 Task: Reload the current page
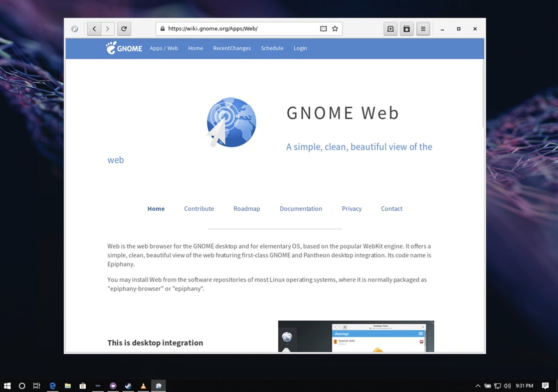tap(124, 28)
